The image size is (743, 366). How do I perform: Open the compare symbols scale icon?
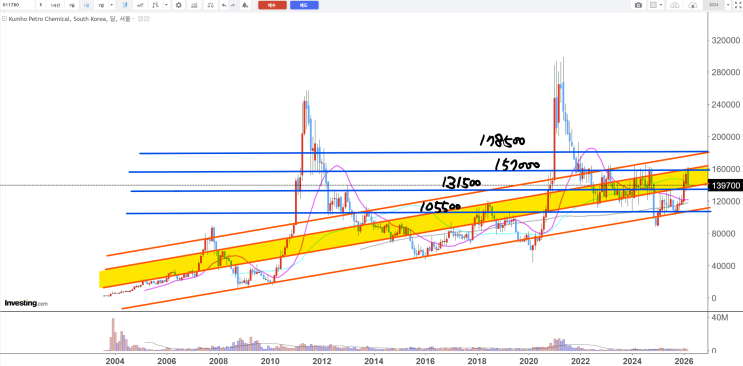210,5
